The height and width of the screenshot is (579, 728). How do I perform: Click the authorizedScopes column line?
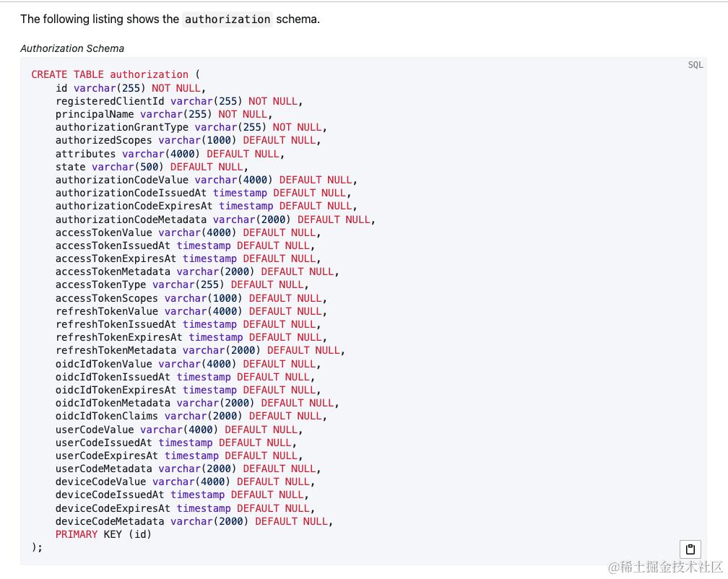point(188,140)
